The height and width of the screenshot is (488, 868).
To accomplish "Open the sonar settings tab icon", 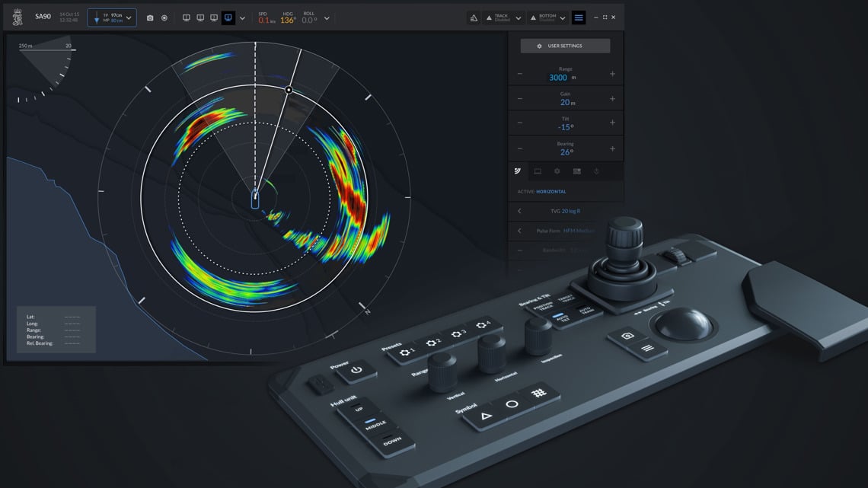I will coord(518,171).
